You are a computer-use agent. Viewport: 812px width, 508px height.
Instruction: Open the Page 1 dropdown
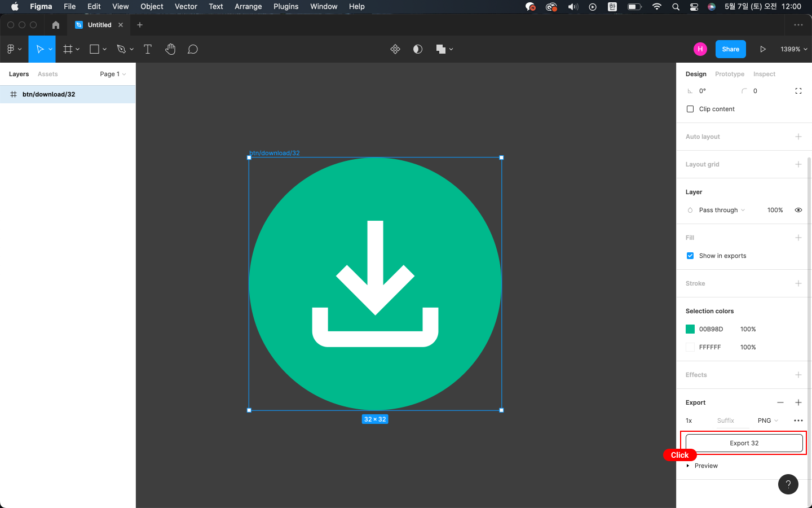[x=113, y=74]
